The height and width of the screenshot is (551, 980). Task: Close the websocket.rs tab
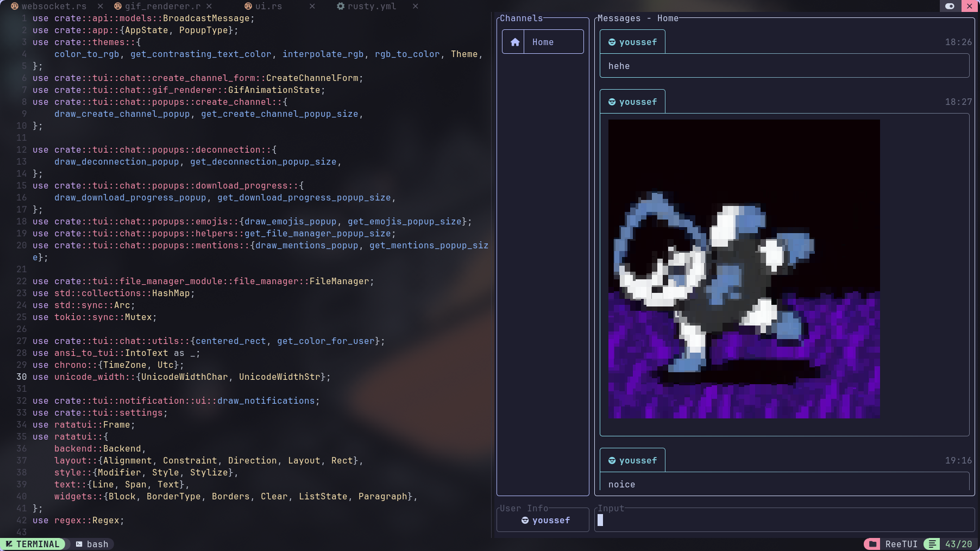tap(100, 6)
